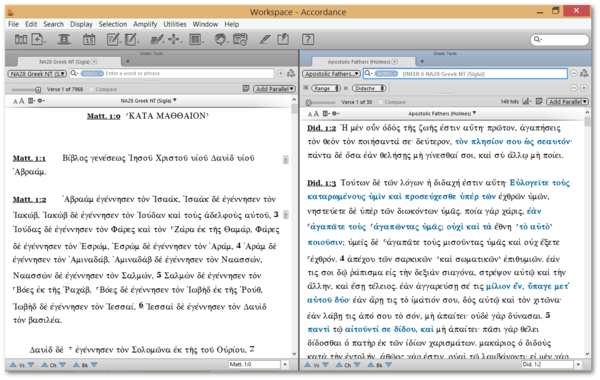Open the Timeline toolbar icon
Screen dimensions: 600x380
[240, 39]
